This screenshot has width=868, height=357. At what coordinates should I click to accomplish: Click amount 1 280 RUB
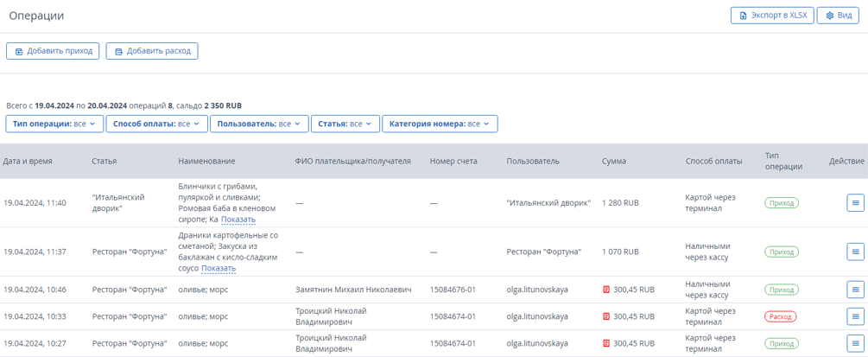tap(620, 203)
